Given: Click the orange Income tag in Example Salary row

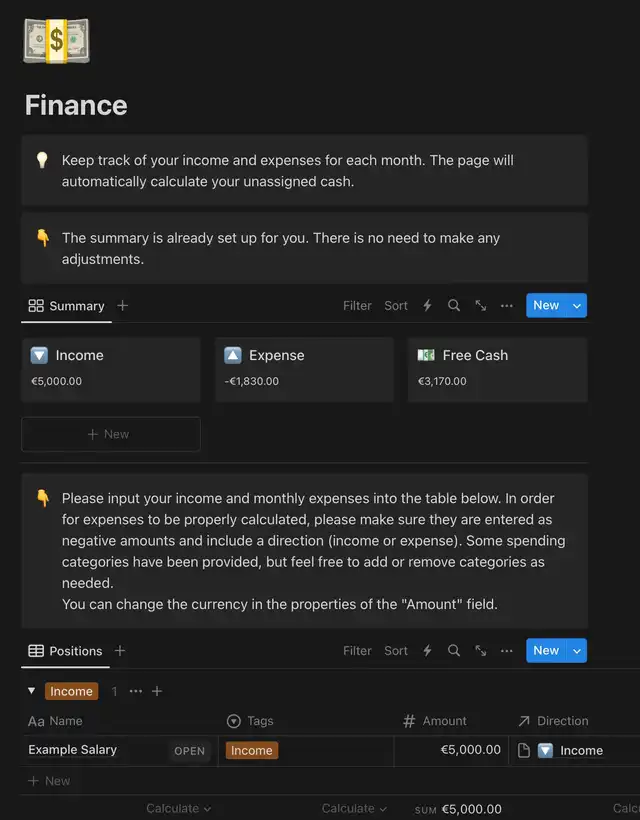Looking at the screenshot, I should pyautogui.click(x=252, y=750).
